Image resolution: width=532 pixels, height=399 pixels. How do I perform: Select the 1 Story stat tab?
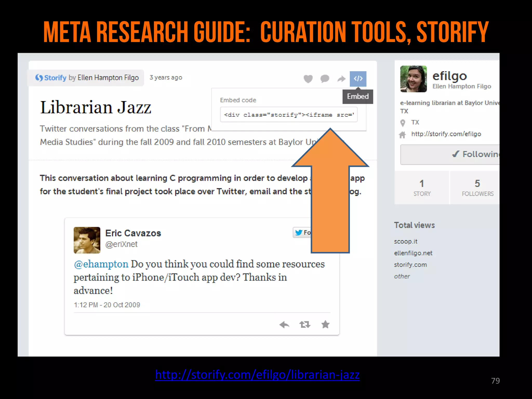click(x=422, y=188)
